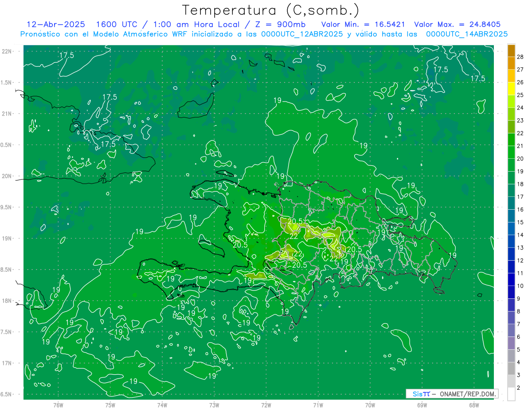Click the "21N" latitude axis label
The image size is (532, 411).
7,114
